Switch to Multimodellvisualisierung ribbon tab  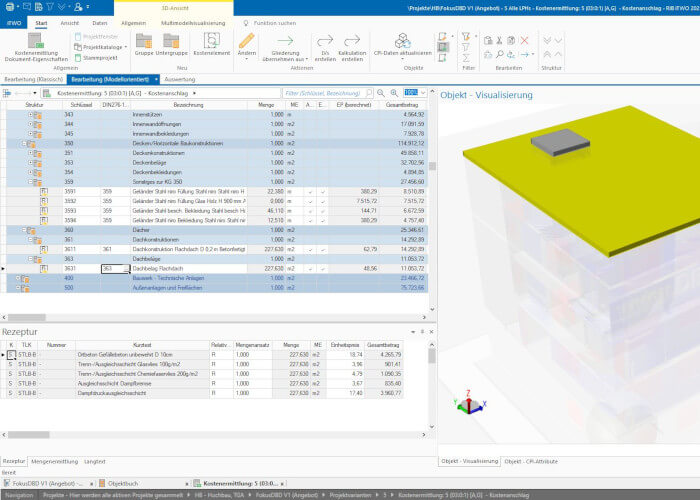pyautogui.click(x=193, y=23)
